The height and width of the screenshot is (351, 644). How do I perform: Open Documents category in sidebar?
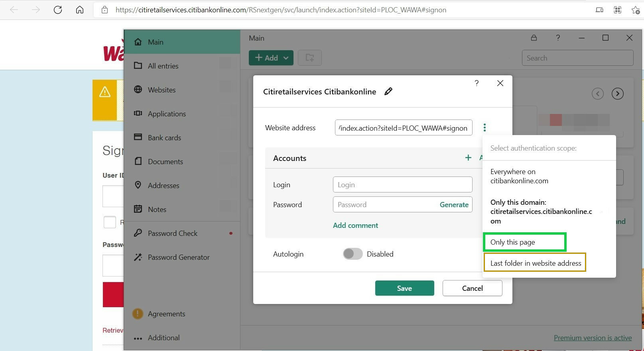tap(182, 161)
